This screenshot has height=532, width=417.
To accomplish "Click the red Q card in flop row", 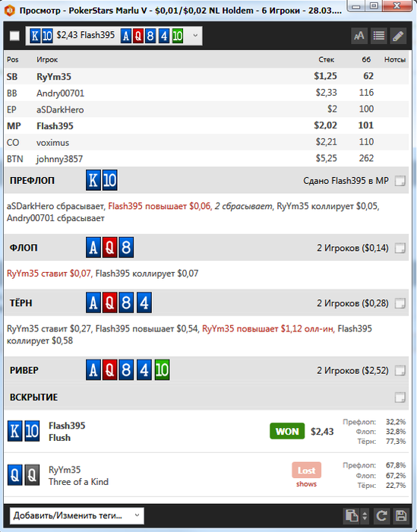I will 110,247.
